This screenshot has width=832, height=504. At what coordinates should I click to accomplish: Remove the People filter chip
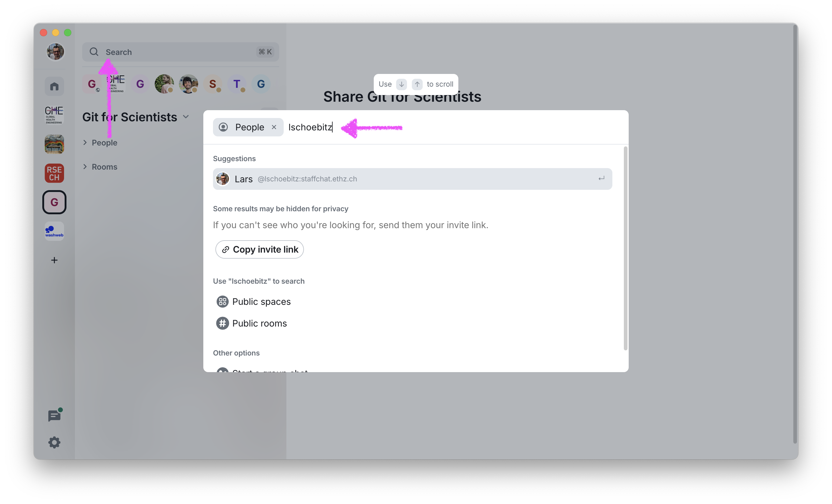(274, 127)
